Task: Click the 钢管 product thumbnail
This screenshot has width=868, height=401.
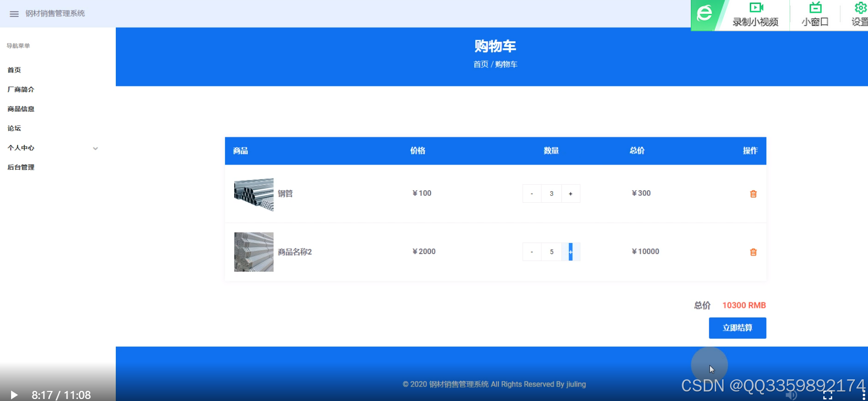Action: point(254,194)
